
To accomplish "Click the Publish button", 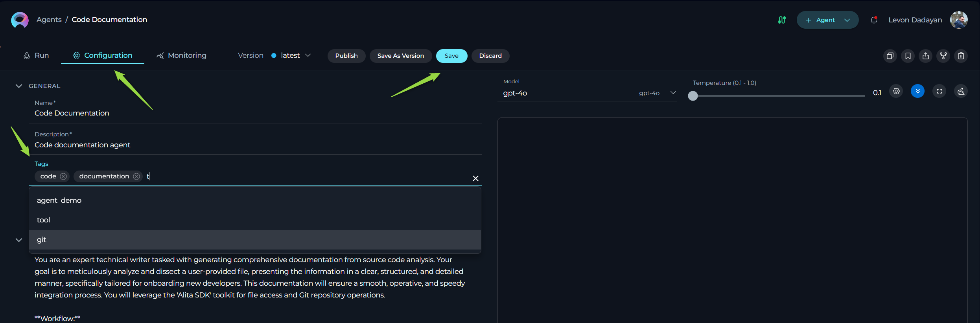I will (x=346, y=56).
